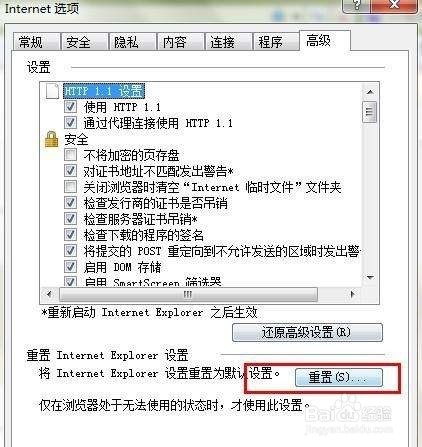Check 关闭浏览器时清空 Internet 临时文件 option
Screen dimensions: 422x447
pos(70,187)
